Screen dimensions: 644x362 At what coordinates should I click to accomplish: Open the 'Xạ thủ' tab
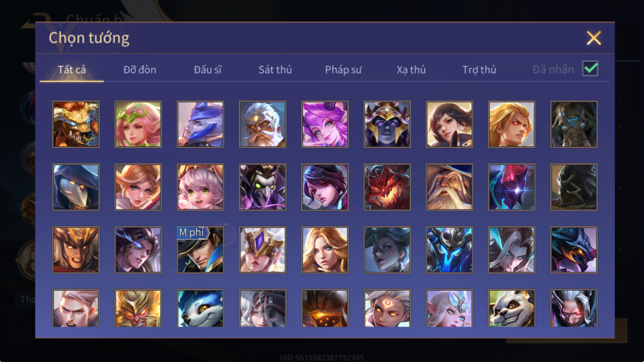[411, 69]
